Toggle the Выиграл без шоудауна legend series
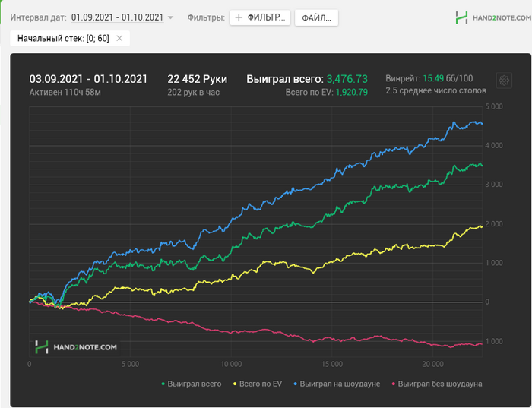Image resolution: width=532 pixels, height=408 pixels. (x=437, y=384)
